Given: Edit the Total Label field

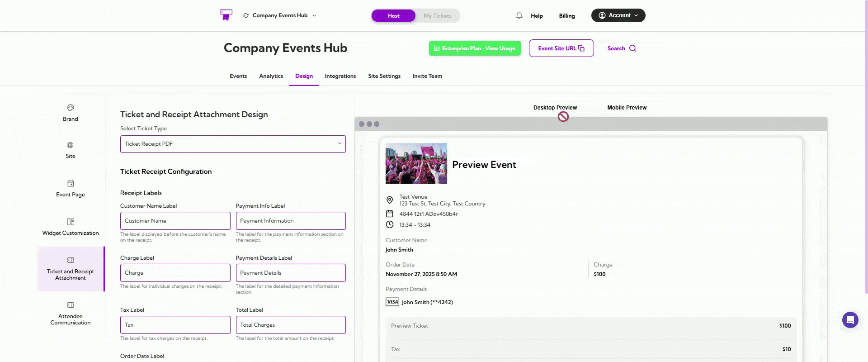Looking at the screenshot, I should (x=291, y=325).
